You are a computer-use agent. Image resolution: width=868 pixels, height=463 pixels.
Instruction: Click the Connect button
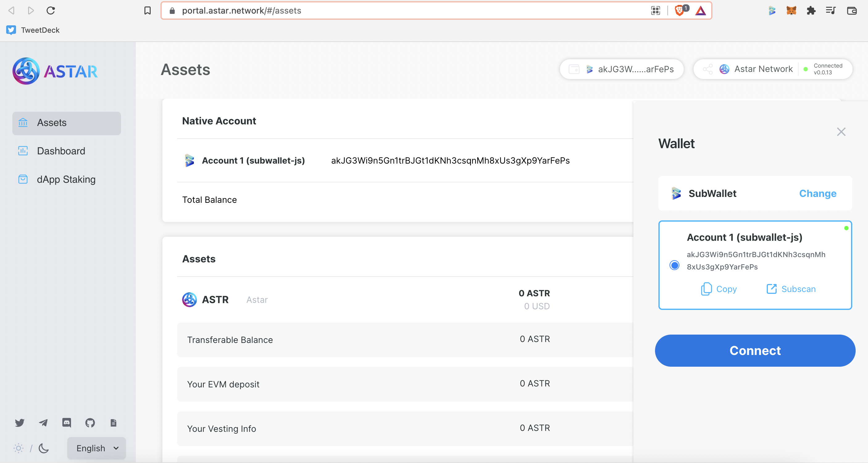755,350
